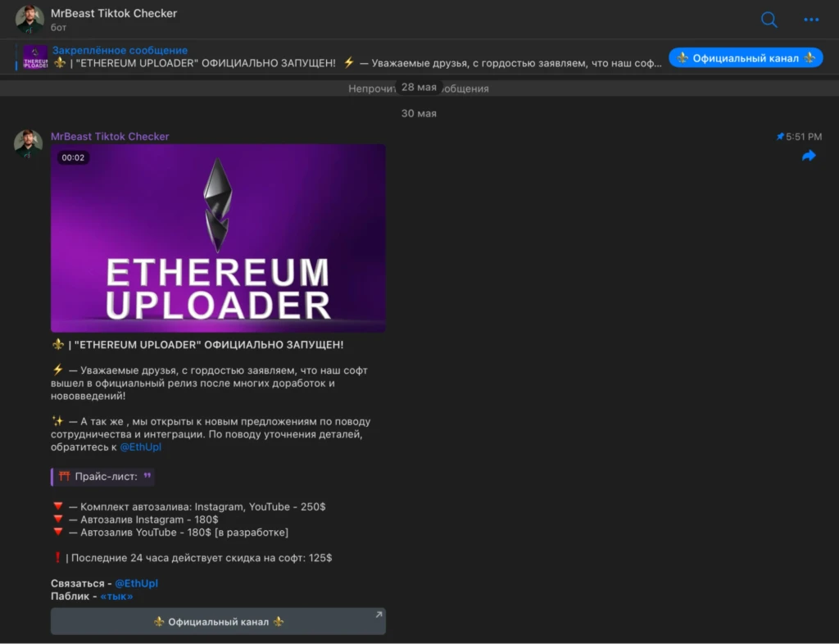Click the Официальный канал button in pinned bar
This screenshot has height=644, width=839.
point(746,58)
